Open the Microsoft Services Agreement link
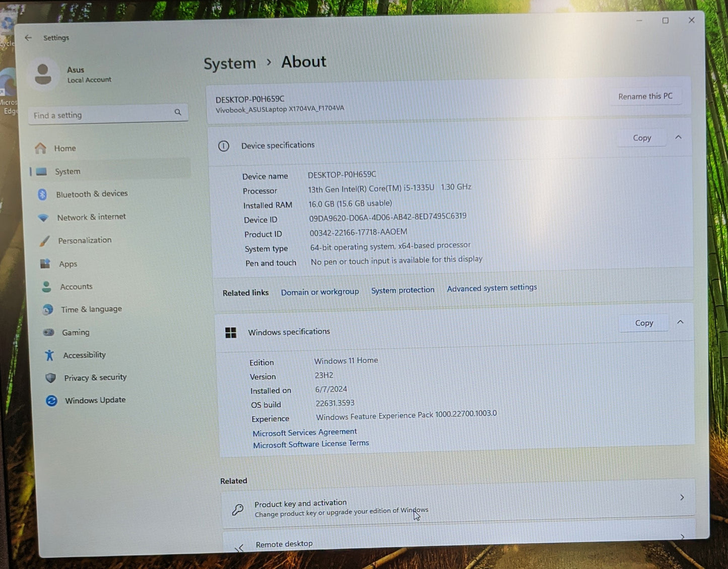Viewport: 728px width, 569px height. (x=304, y=433)
